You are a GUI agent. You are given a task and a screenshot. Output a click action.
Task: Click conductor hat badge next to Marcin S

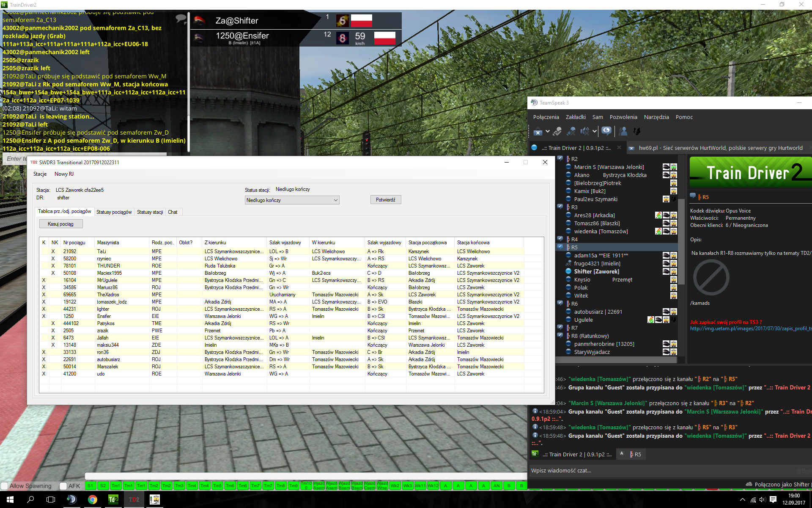click(x=666, y=167)
